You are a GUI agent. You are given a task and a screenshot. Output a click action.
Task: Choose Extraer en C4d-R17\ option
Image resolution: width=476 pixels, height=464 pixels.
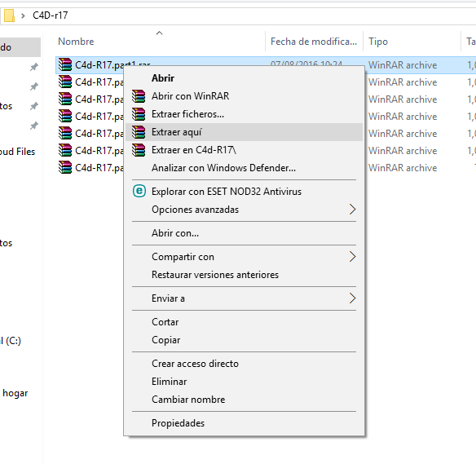pos(244,150)
